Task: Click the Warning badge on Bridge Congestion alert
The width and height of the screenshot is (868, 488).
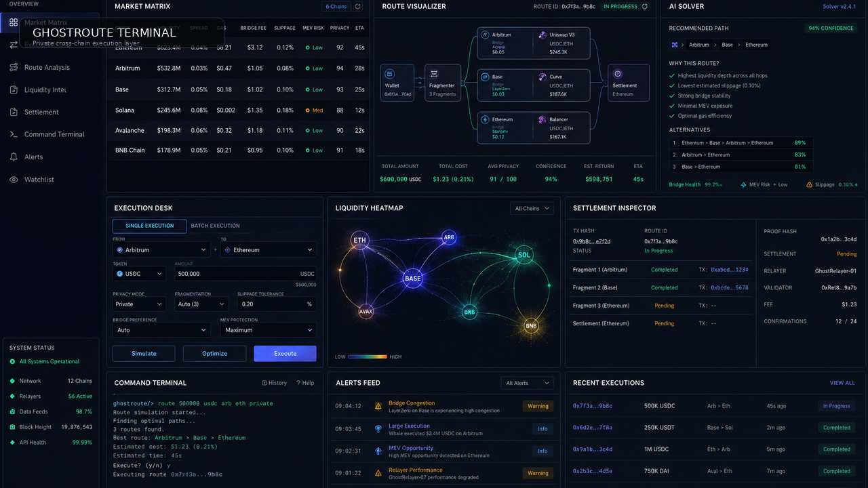Action: coord(538,407)
